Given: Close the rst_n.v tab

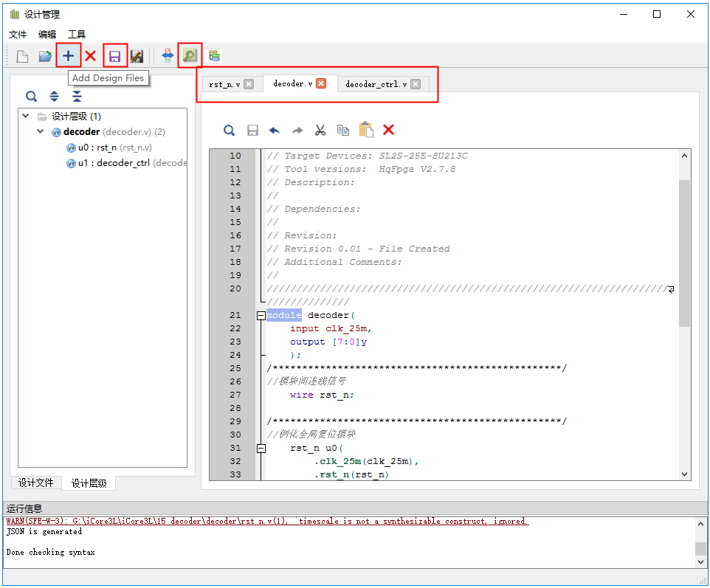Looking at the screenshot, I should tap(249, 84).
